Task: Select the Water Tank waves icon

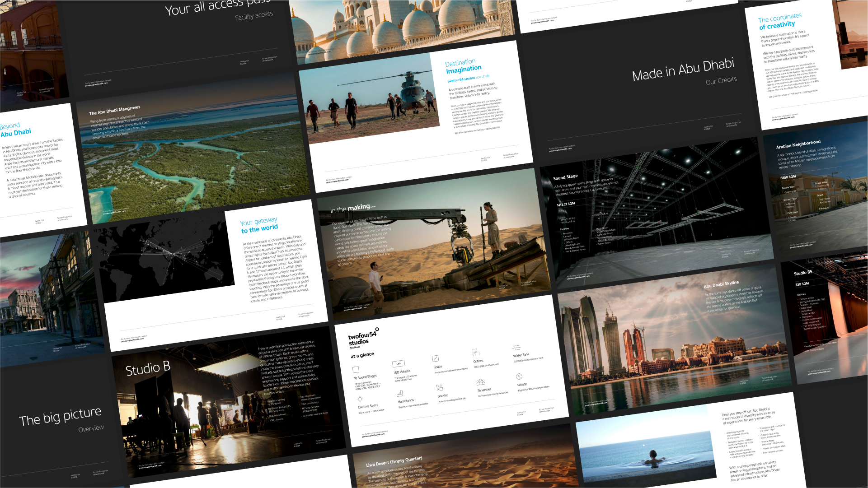Action: [x=516, y=348]
